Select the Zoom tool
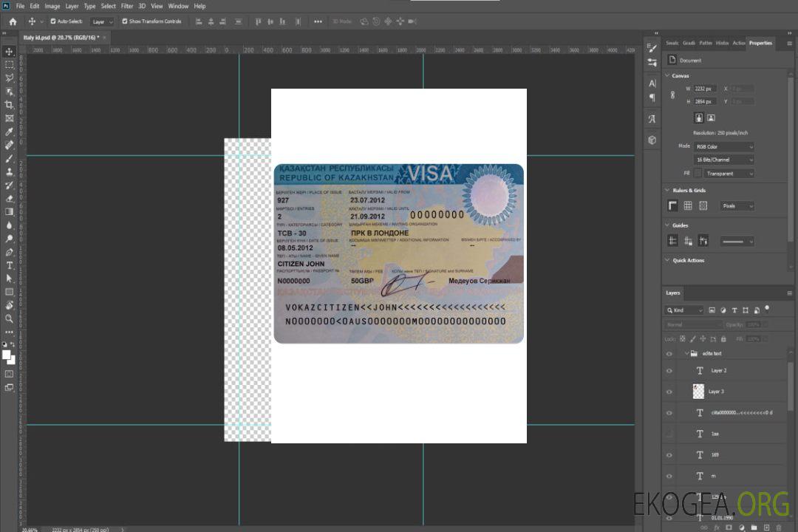Image resolution: width=798 pixels, height=532 pixels. point(9,318)
